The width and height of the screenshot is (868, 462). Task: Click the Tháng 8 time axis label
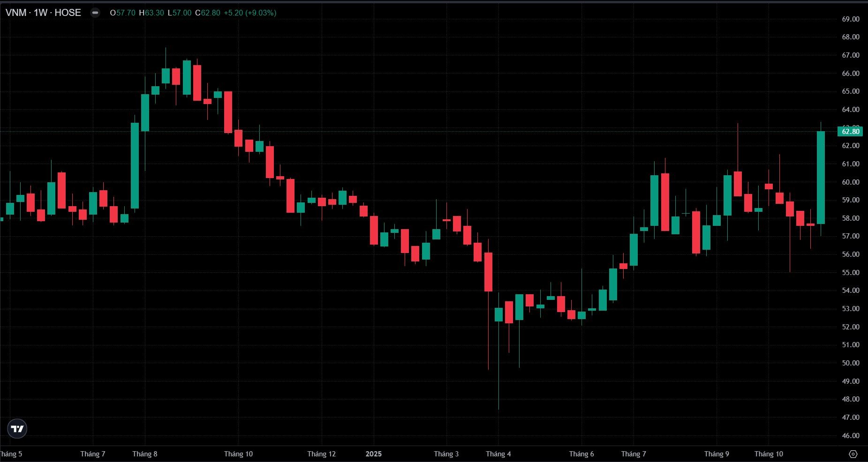click(145, 454)
